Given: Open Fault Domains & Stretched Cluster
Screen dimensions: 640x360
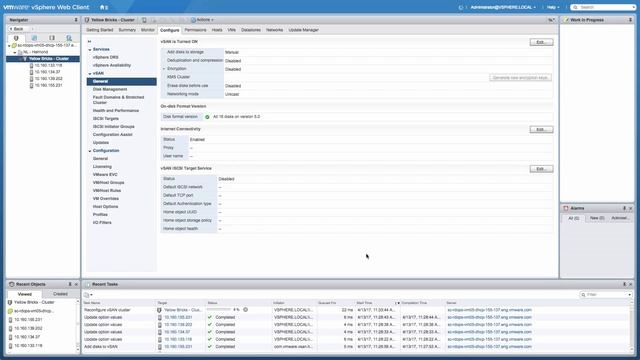Looking at the screenshot, I should coord(118,100).
